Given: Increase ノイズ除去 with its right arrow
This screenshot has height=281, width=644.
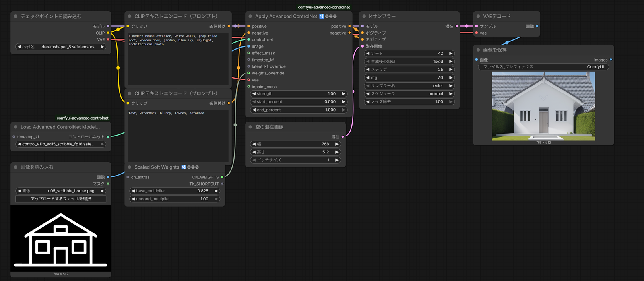Looking at the screenshot, I should (451, 102).
